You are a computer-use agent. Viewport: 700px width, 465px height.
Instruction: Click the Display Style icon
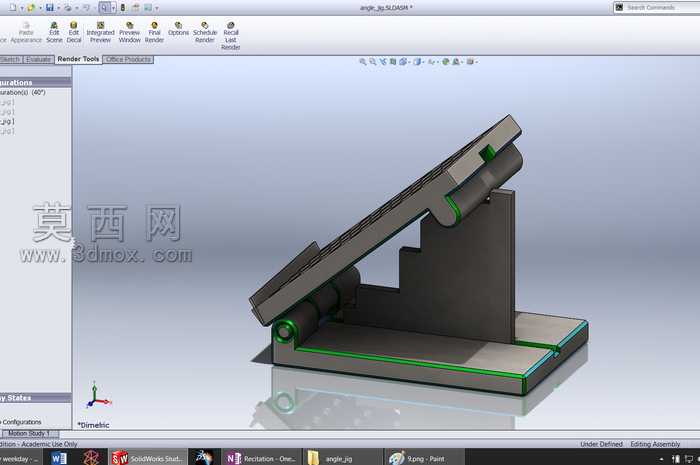[417, 62]
